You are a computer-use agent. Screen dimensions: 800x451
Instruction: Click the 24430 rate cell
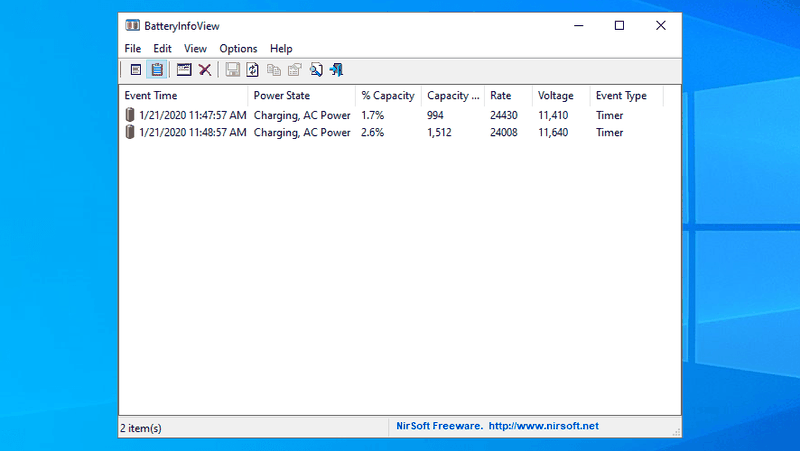(x=504, y=115)
